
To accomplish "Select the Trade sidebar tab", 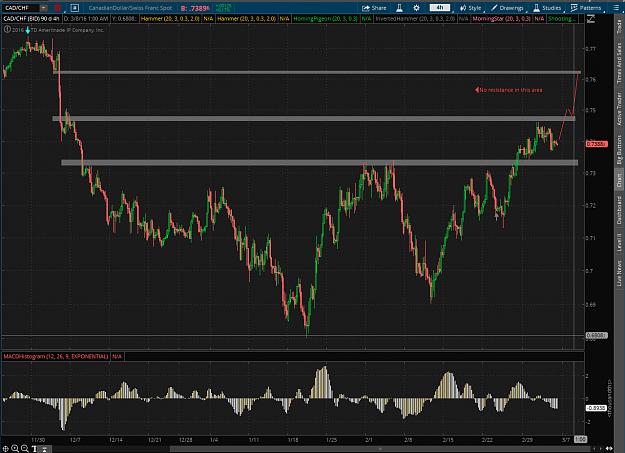I will 619,28.
